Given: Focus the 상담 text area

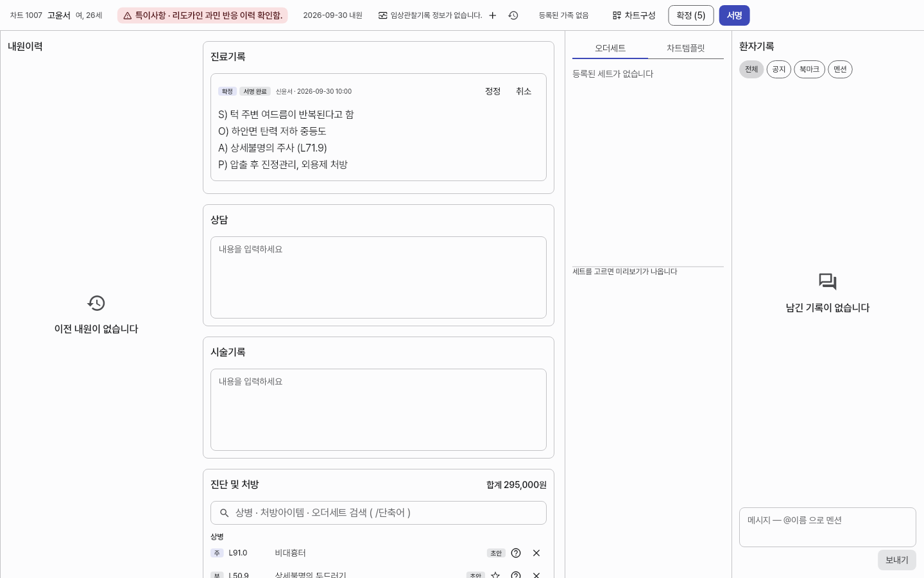Looking at the screenshot, I should coord(379,277).
